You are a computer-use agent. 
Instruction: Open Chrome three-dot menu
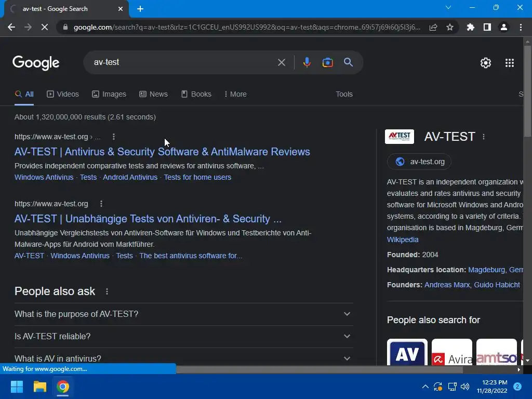pyautogui.click(x=521, y=27)
